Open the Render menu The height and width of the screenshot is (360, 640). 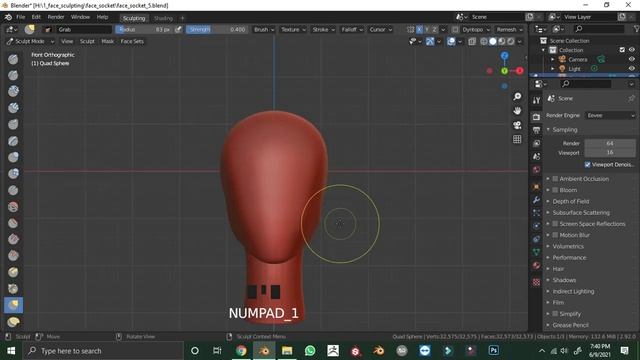[56, 17]
